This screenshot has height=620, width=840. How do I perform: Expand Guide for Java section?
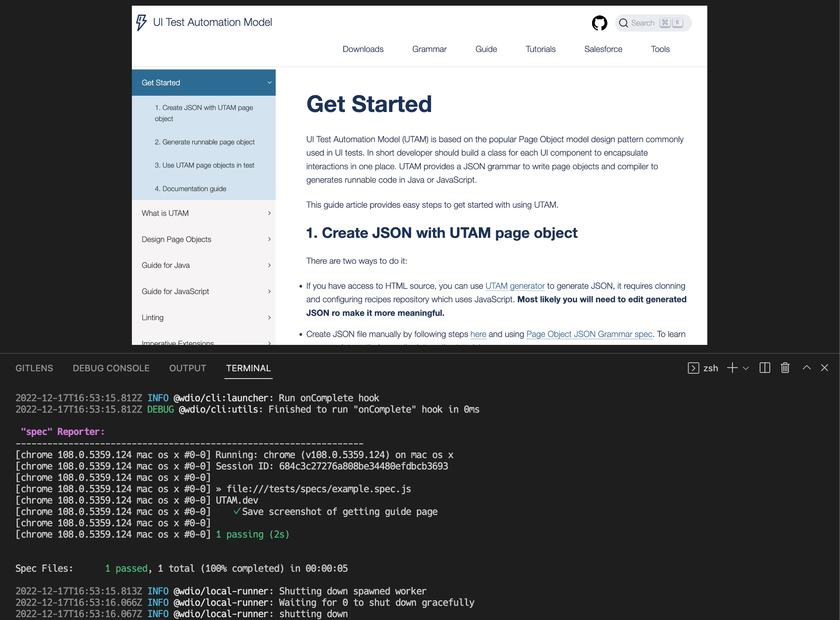[204, 265]
